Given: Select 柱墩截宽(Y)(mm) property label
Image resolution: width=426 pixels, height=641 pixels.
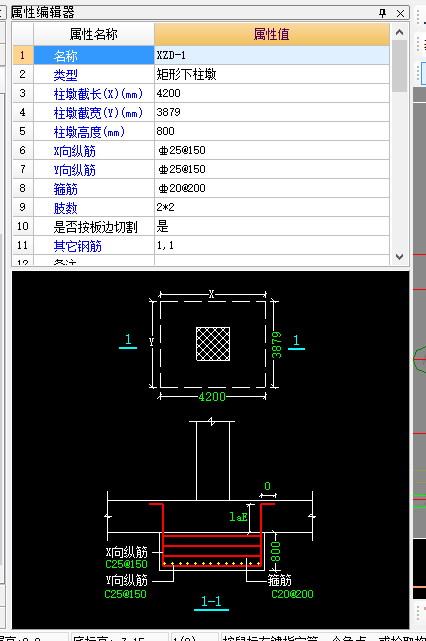Looking at the screenshot, I should tap(94, 112).
